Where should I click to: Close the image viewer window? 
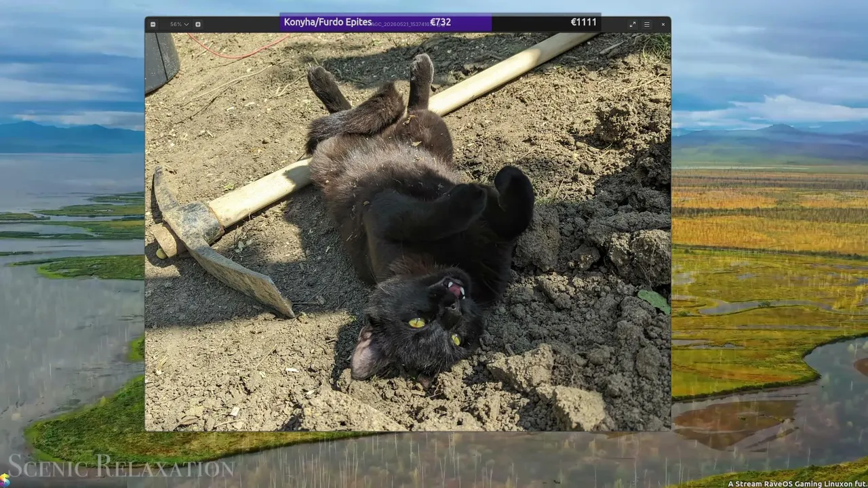coord(663,24)
